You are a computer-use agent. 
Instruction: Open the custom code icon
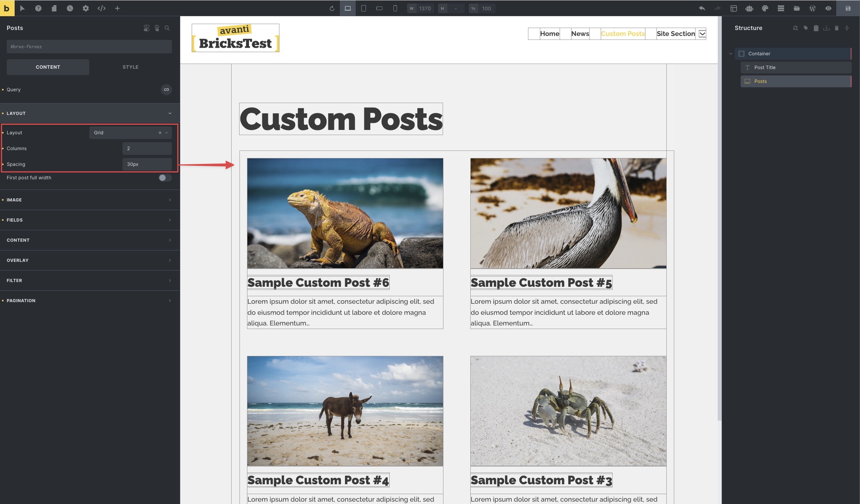[x=102, y=8]
